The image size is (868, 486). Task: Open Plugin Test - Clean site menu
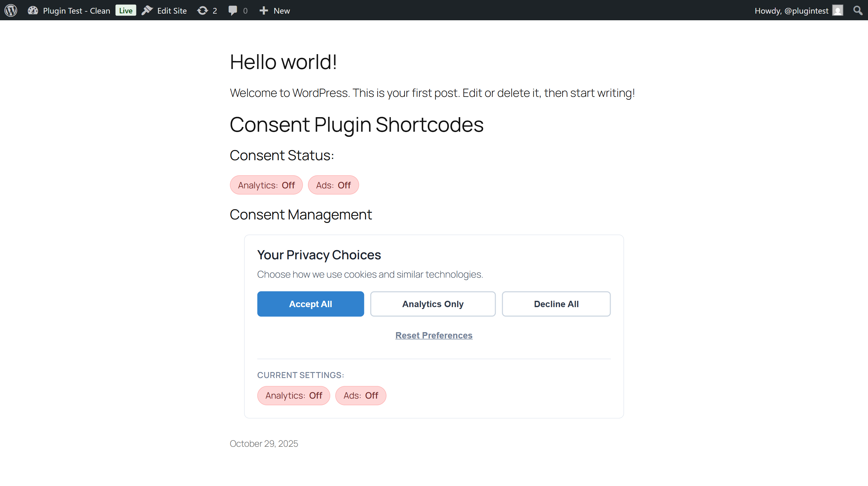coord(77,11)
